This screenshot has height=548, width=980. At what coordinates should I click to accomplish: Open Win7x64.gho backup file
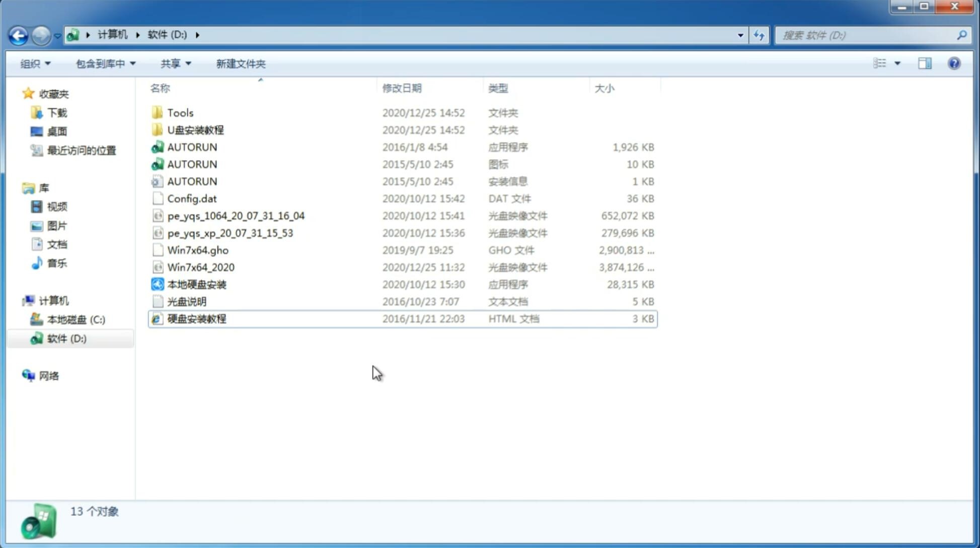pyautogui.click(x=198, y=250)
